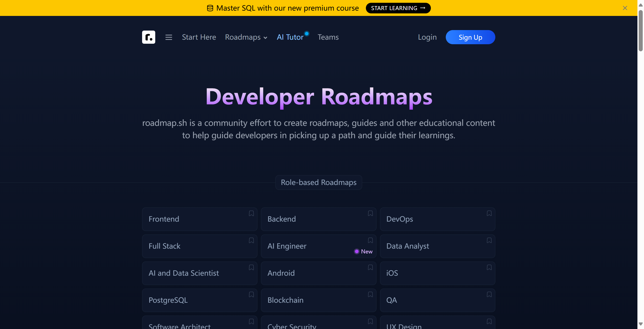Viewport: 644px width, 329px height.
Task: Bookmark the Backend roadmap
Action: [370, 214]
